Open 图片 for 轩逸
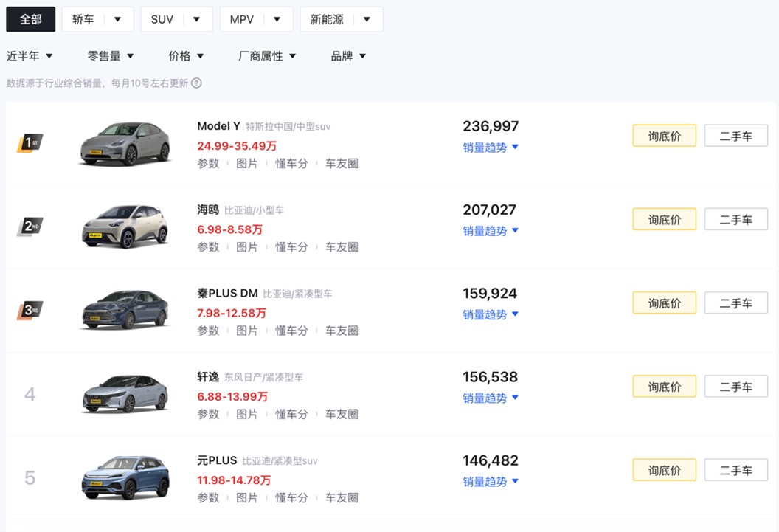Image resolution: width=779 pixels, height=532 pixels. point(247,414)
